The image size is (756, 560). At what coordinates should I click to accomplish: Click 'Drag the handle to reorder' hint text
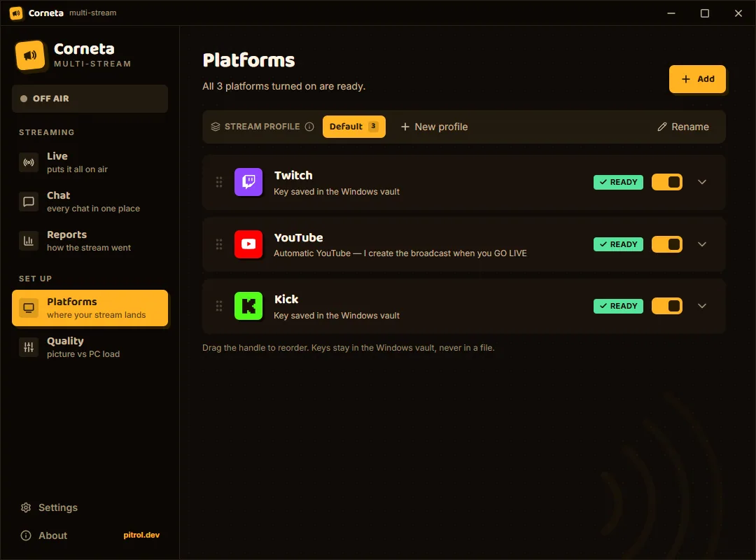coord(348,348)
